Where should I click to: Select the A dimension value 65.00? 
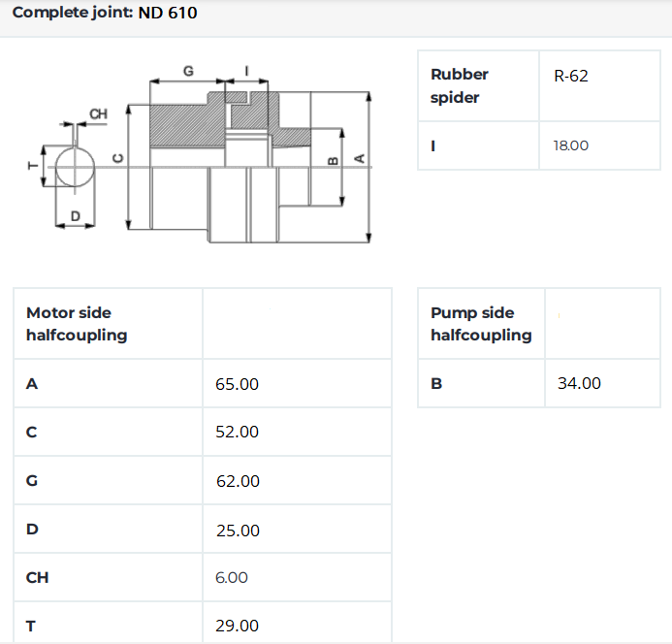coord(237,384)
